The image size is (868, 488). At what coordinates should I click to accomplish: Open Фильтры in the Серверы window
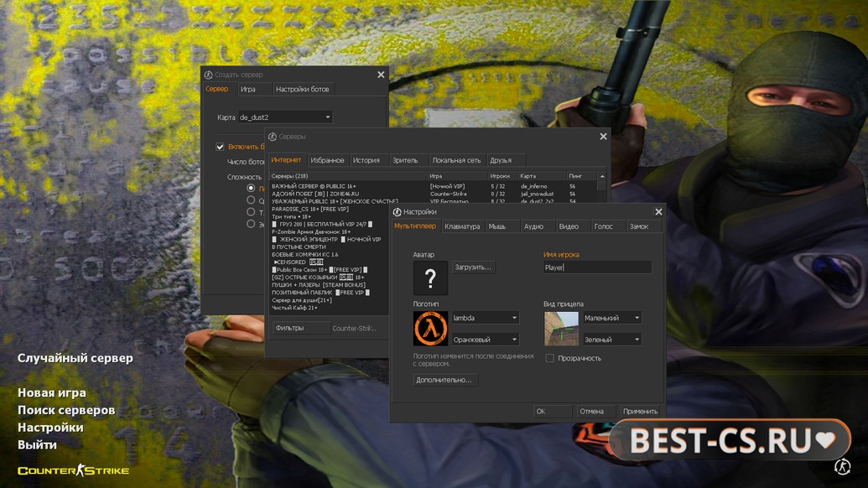[301, 328]
